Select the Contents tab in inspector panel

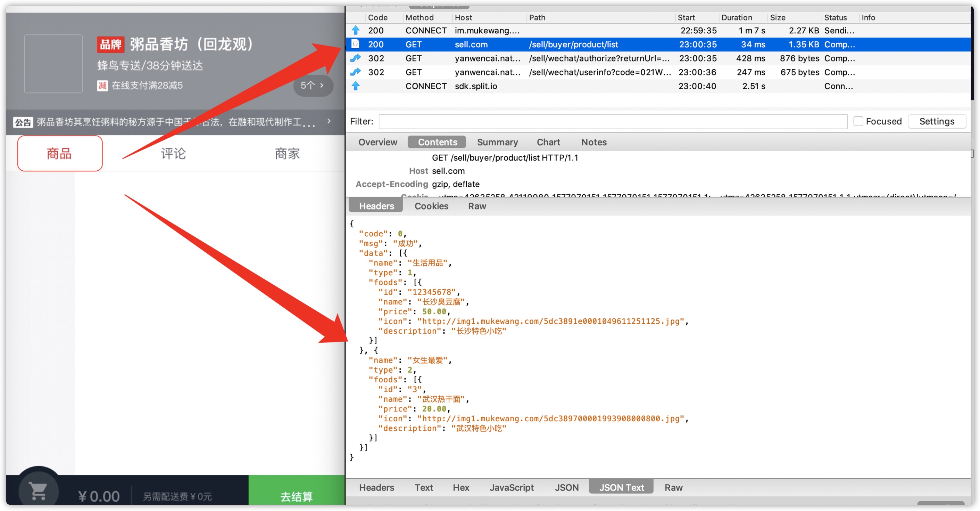(x=438, y=141)
